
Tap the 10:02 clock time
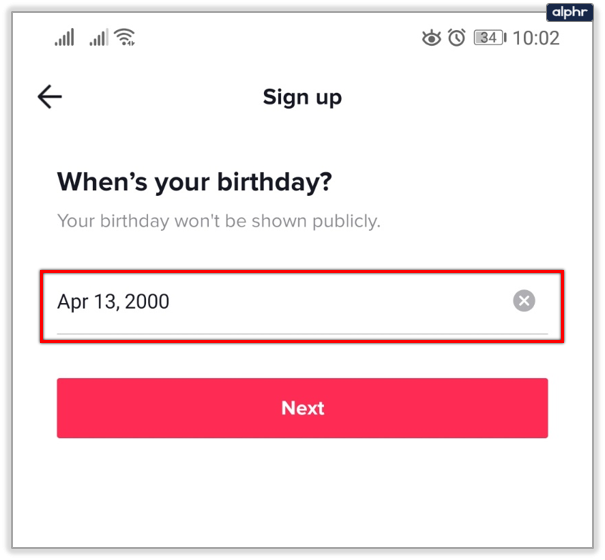pyautogui.click(x=535, y=38)
